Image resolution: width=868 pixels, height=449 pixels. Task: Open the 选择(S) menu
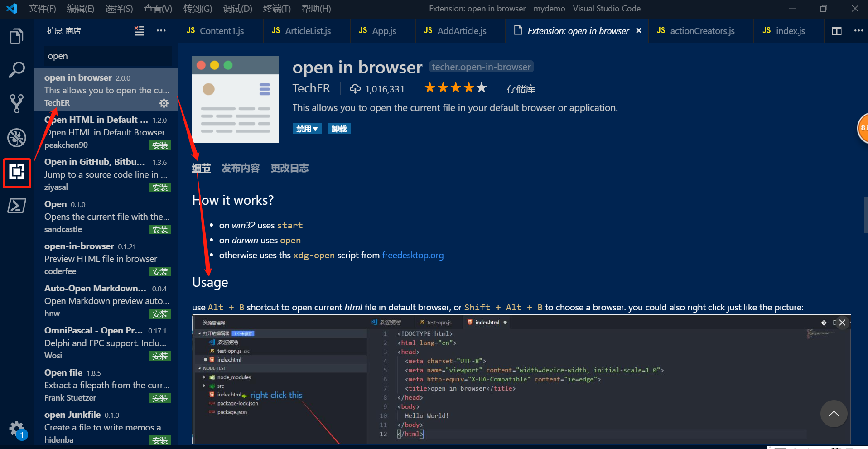tap(119, 9)
